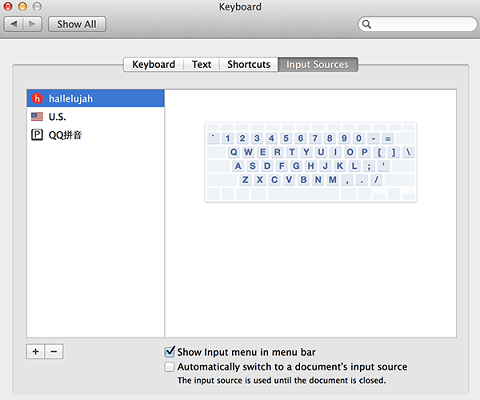Add an input source with plus button

(35, 351)
